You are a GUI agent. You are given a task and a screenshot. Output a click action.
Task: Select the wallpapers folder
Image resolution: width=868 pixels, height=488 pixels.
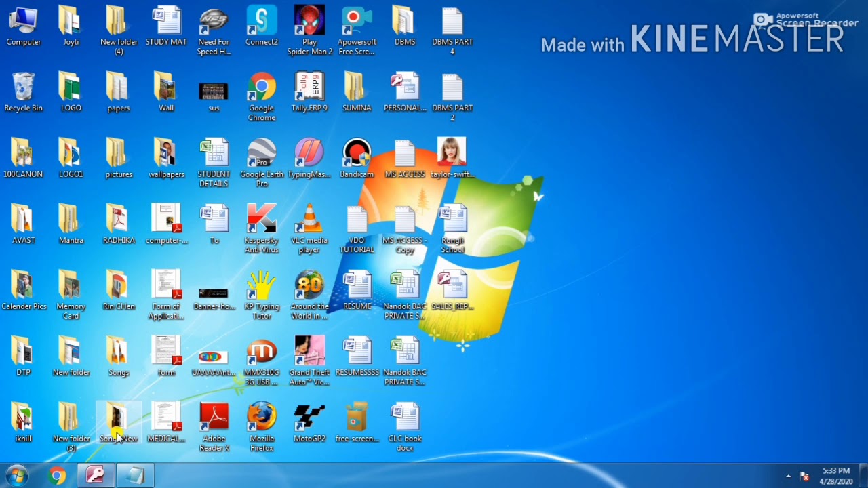pos(166,159)
